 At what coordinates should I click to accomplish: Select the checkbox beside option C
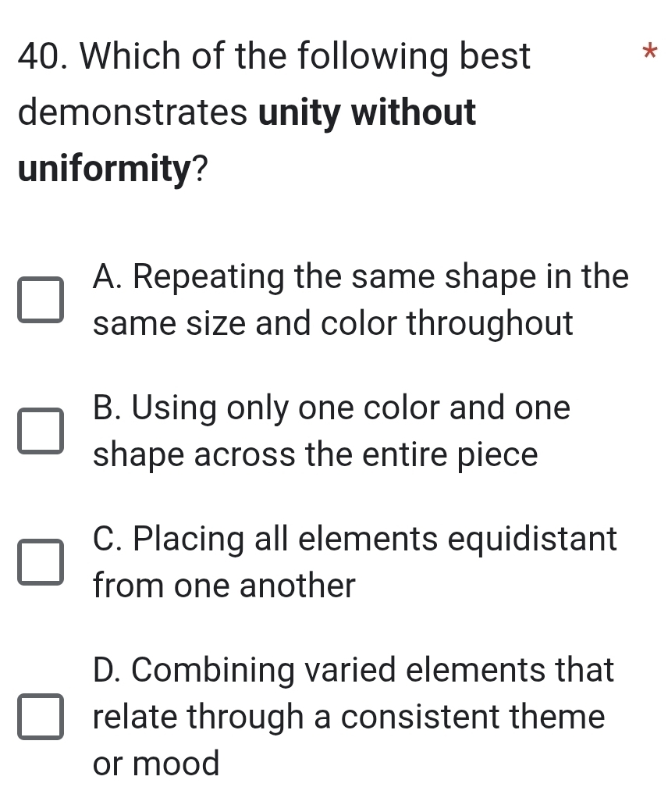(x=41, y=562)
